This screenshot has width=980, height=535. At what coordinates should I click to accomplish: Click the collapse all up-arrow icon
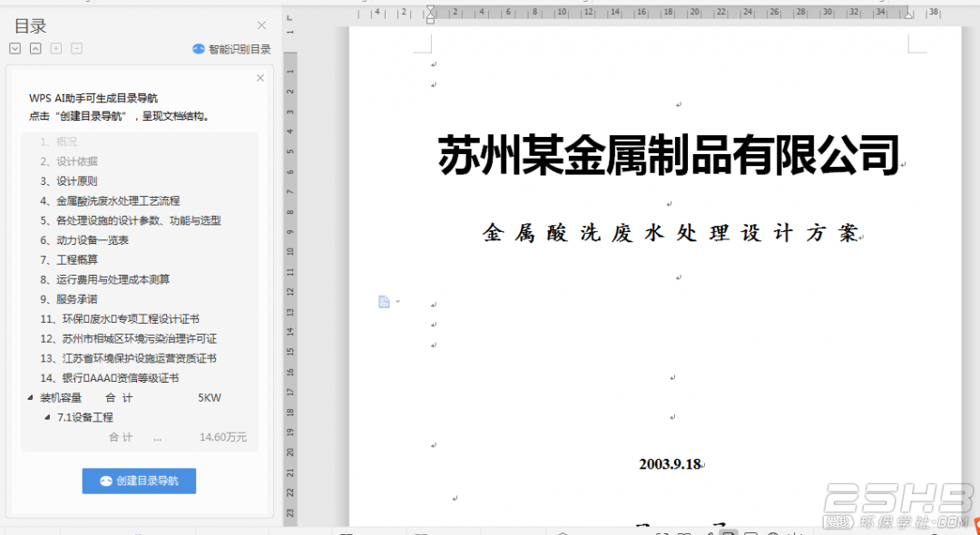coord(35,48)
